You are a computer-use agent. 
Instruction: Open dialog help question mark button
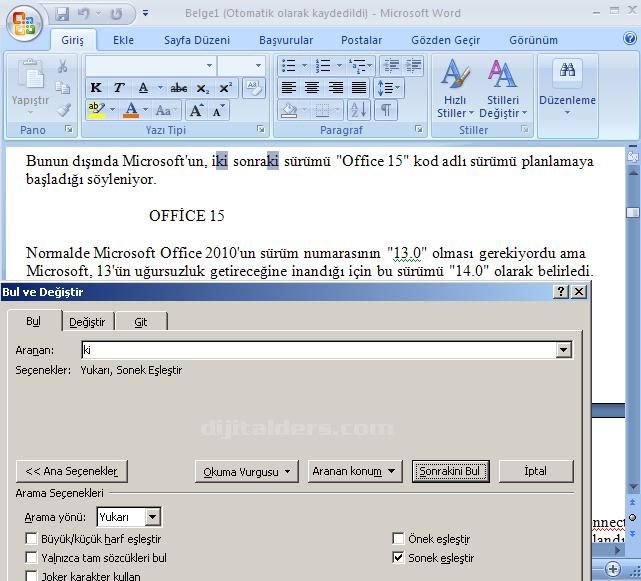(x=561, y=292)
